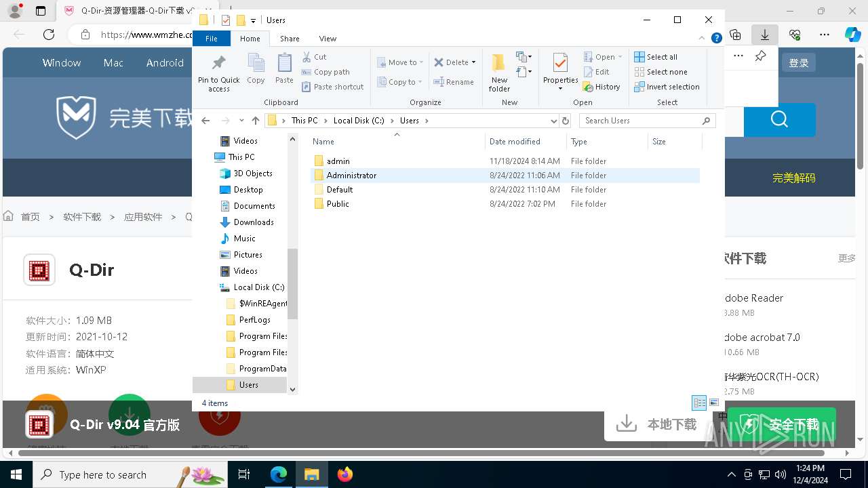Click Paste shortcut in ribbon
The width and height of the screenshot is (868, 488).
point(333,87)
